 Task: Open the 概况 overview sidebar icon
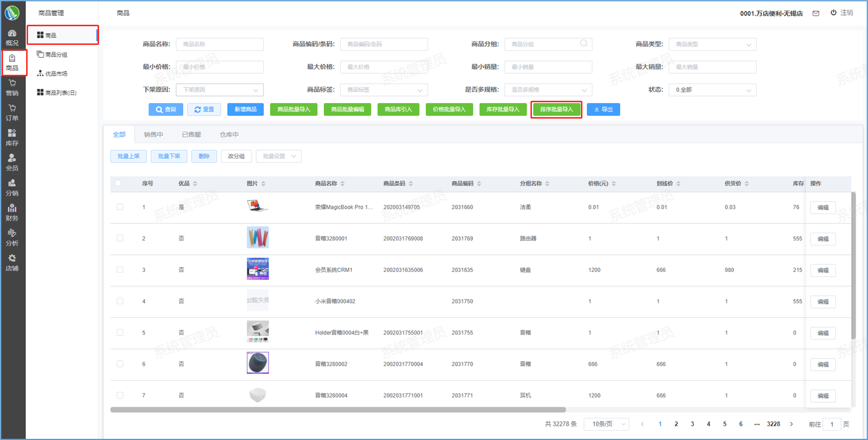pyautogui.click(x=12, y=37)
